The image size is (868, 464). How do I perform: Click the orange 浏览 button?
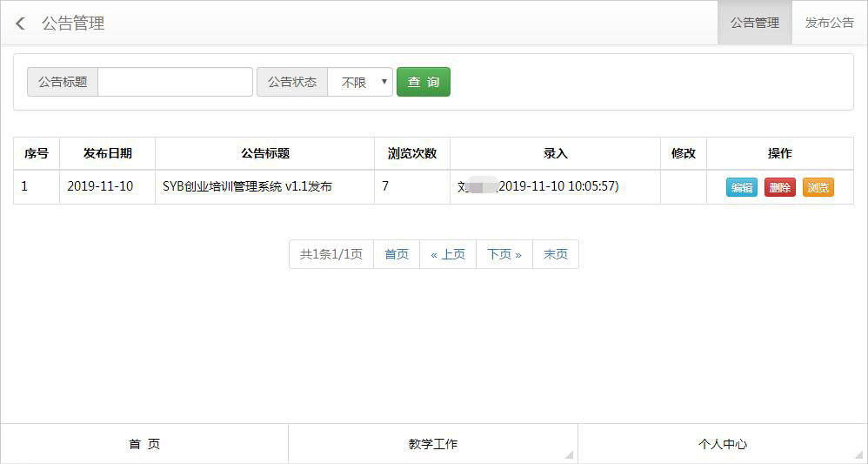point(818,187)
